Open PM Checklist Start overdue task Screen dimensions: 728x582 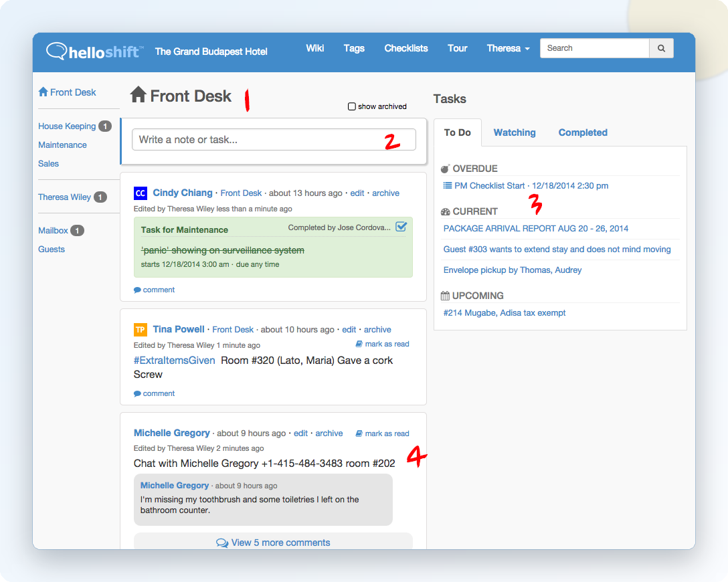click(x=531, y=186)
